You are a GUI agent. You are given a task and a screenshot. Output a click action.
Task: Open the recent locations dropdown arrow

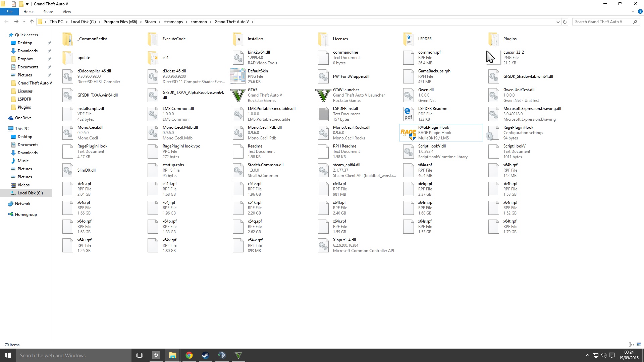click(x=24, y=22)
